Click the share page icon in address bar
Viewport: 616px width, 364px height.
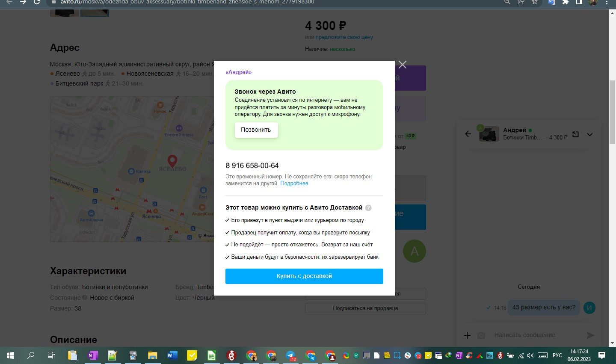[x=521, y=2]
